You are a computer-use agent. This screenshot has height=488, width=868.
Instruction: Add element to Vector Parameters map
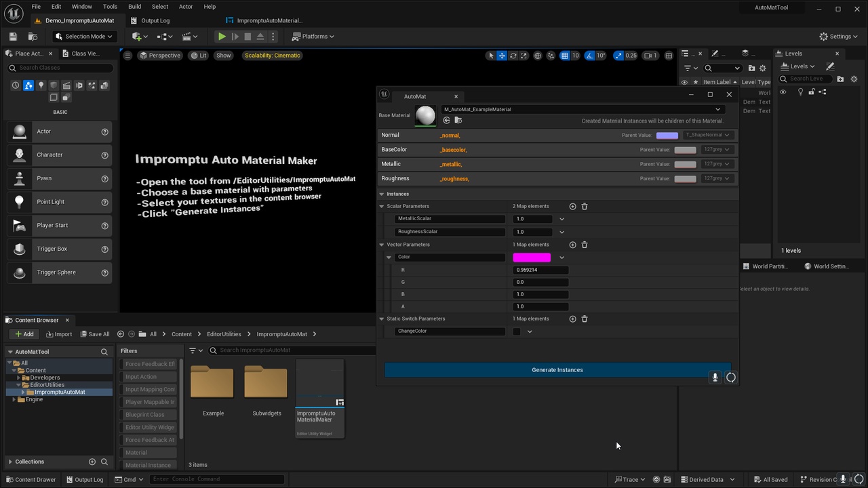572,245
